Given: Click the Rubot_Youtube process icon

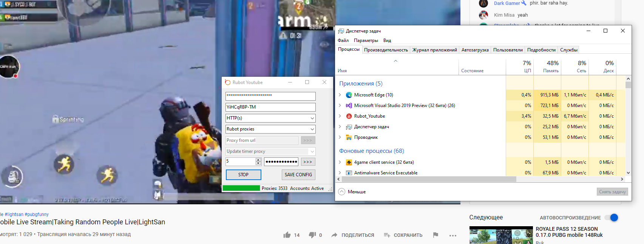Looking at the screenshot, I should 349,116.
